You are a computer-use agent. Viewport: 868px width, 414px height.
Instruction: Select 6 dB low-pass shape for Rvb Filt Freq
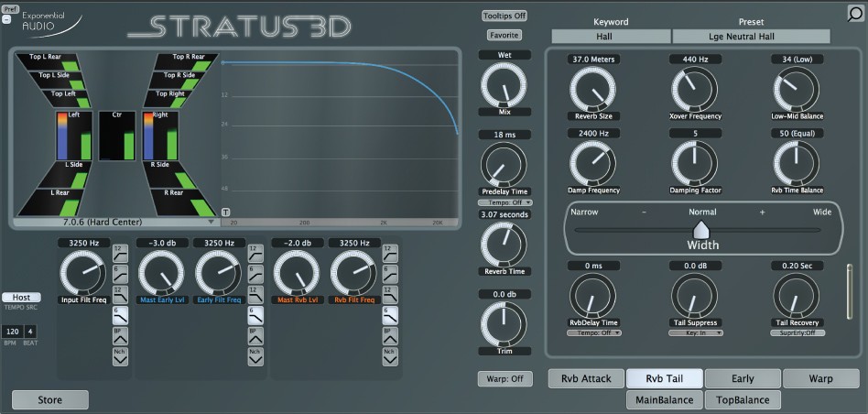[390, 315]
